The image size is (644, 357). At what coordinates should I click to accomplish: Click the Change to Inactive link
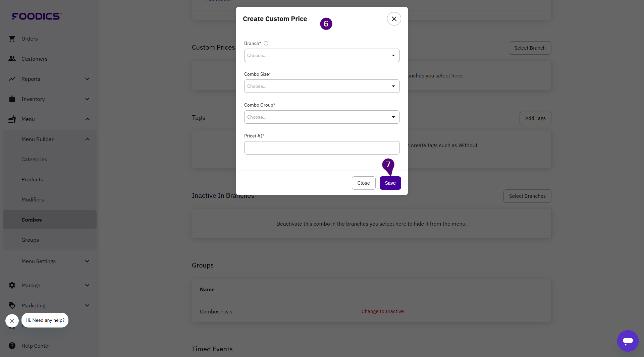(382, 311)
